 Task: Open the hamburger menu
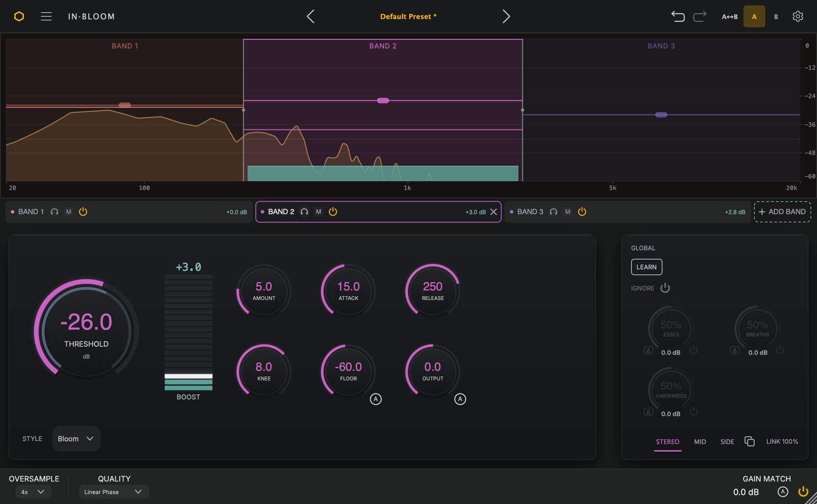click(x=46, y=16)
